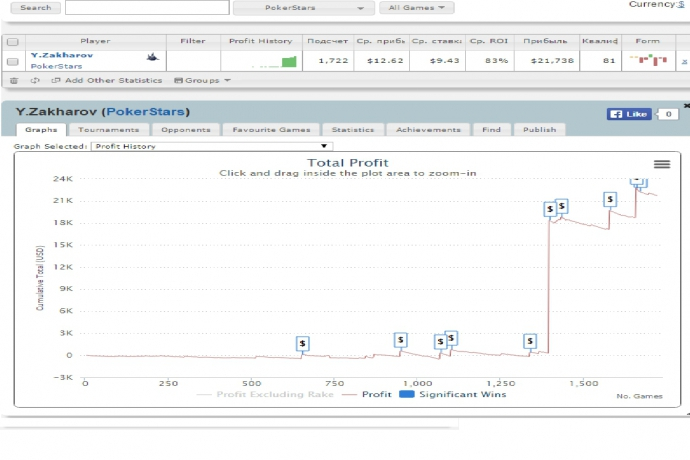Click the $21,738 profit value
690x460 pixels.
[x=552, y=61]
